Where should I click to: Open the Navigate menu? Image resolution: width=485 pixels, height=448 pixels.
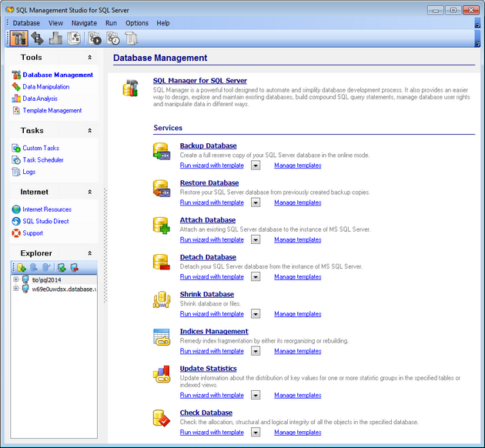84,23
